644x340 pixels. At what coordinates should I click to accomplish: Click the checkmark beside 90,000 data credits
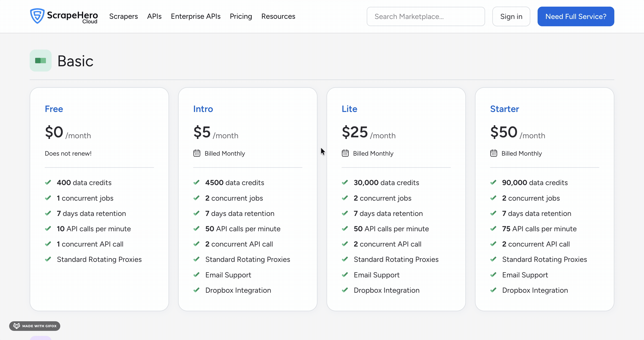pyautogui.click(x=493, y=182)
